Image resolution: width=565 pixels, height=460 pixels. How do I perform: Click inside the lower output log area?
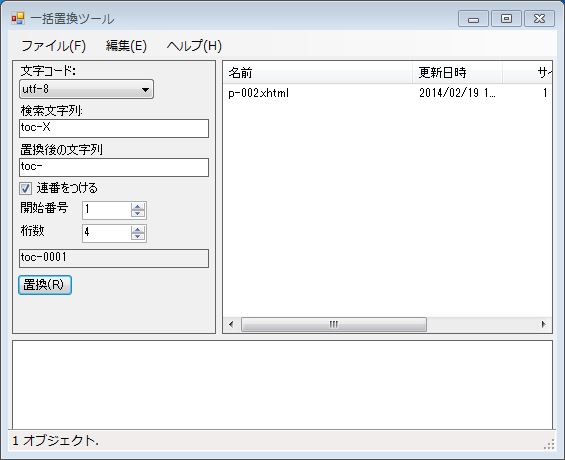pos(282,385)
